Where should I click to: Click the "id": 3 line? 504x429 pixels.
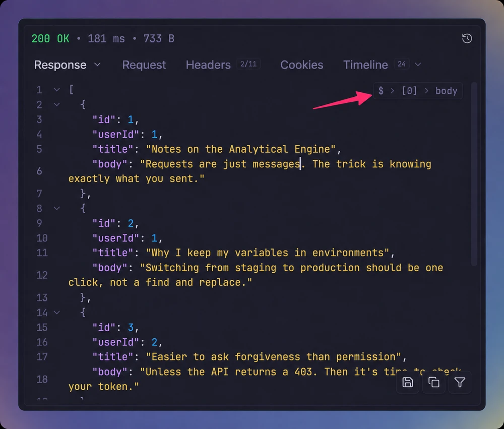point(115,327)
